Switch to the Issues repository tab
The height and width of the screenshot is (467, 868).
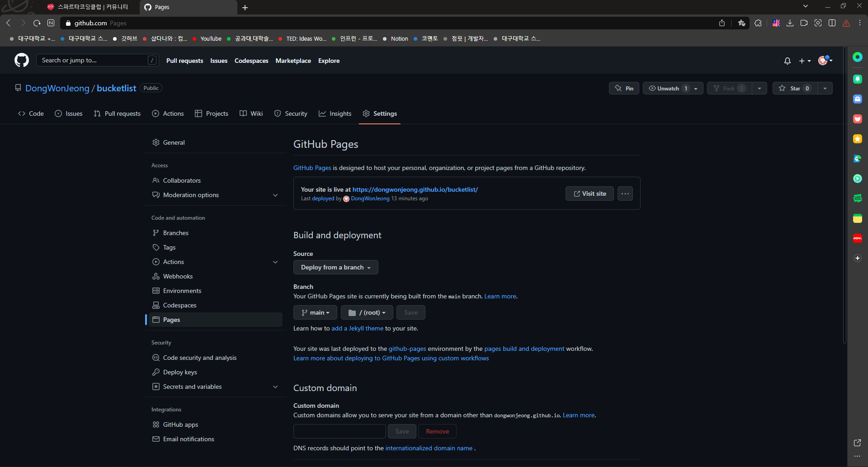[x=69, y=113]
